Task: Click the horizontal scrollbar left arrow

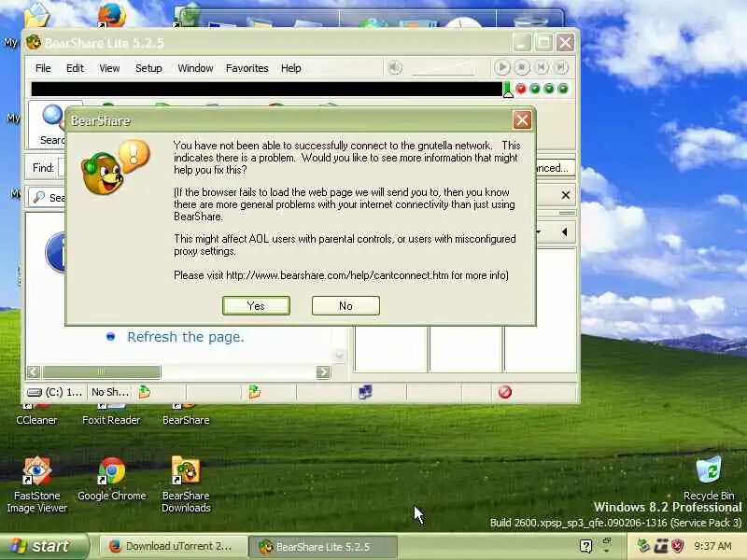Action: click(x=34, y=371)
